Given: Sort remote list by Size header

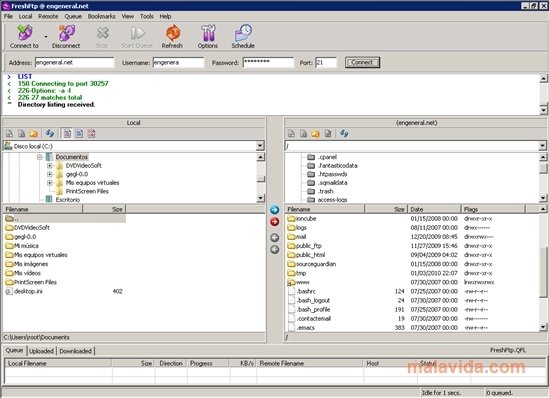Looking at the screenshot, I should pos(386,209).
